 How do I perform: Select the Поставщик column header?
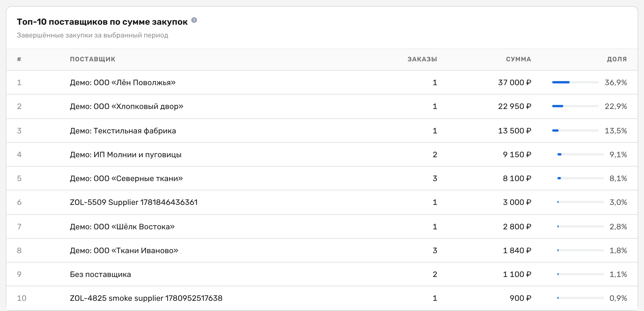pos(92,59)
